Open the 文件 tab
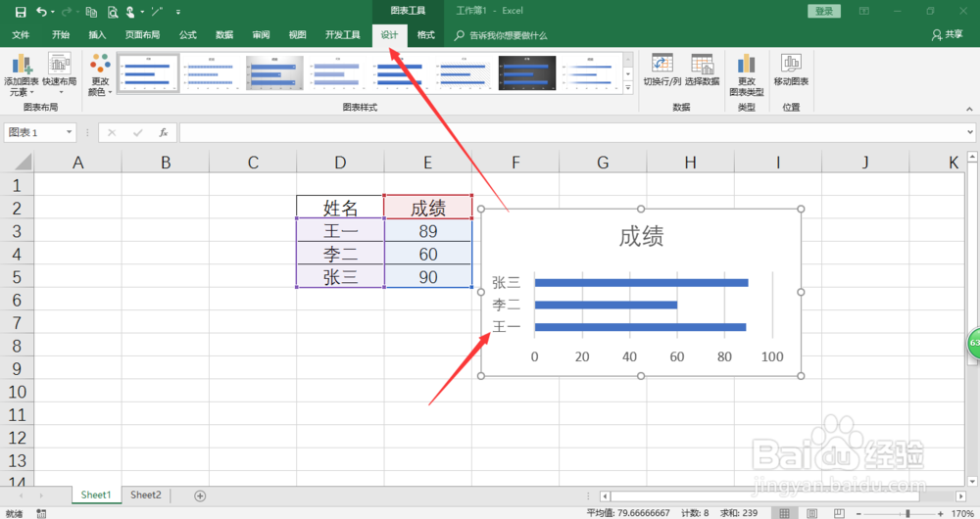This screenshot has width=980, height=519. 21,35
